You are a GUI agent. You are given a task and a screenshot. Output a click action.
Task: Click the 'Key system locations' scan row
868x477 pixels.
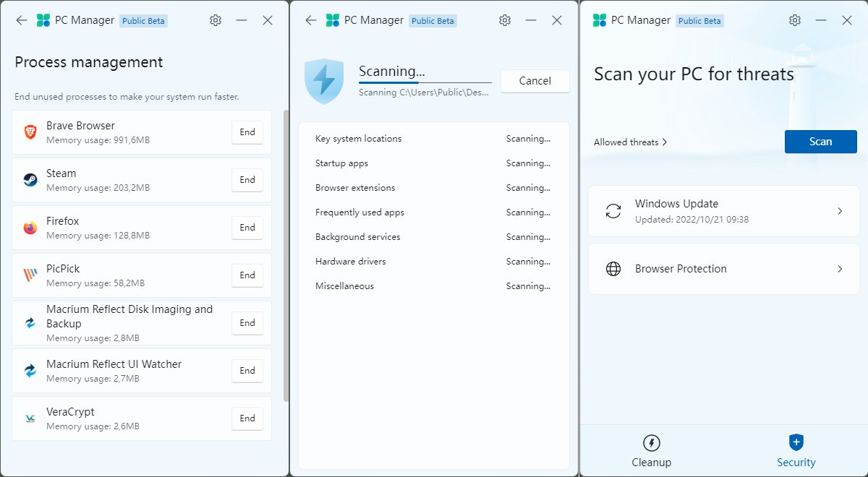pos(434,139)
